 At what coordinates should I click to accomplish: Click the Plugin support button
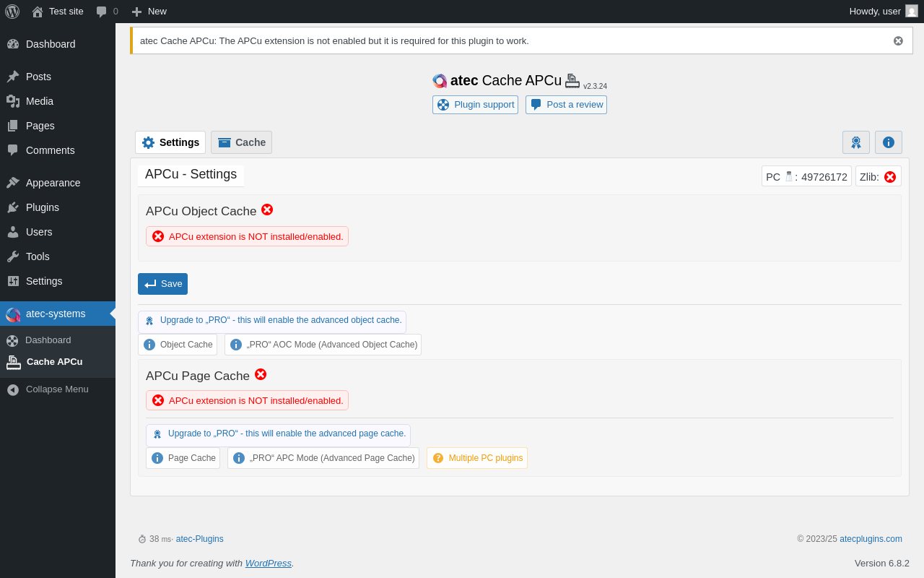tap(475, 105)
